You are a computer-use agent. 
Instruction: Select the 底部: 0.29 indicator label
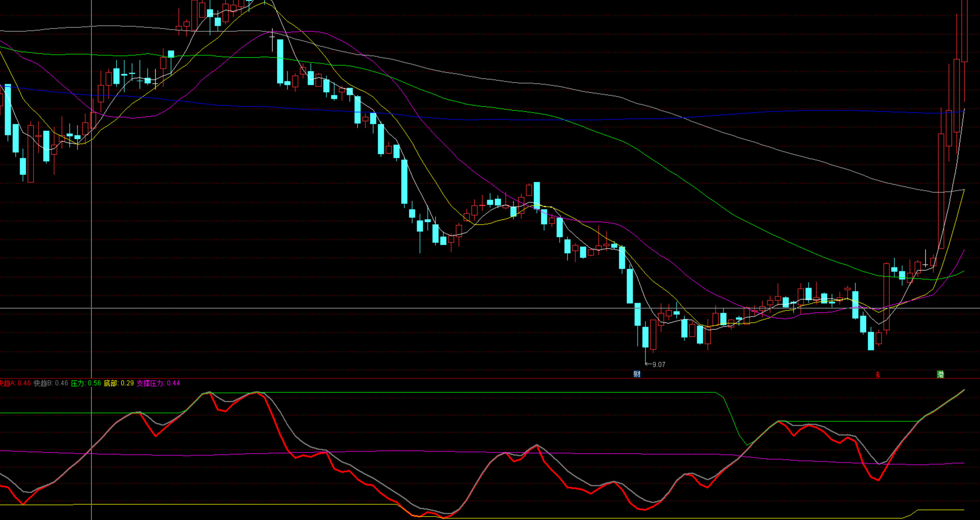click(x=119, y=383)
